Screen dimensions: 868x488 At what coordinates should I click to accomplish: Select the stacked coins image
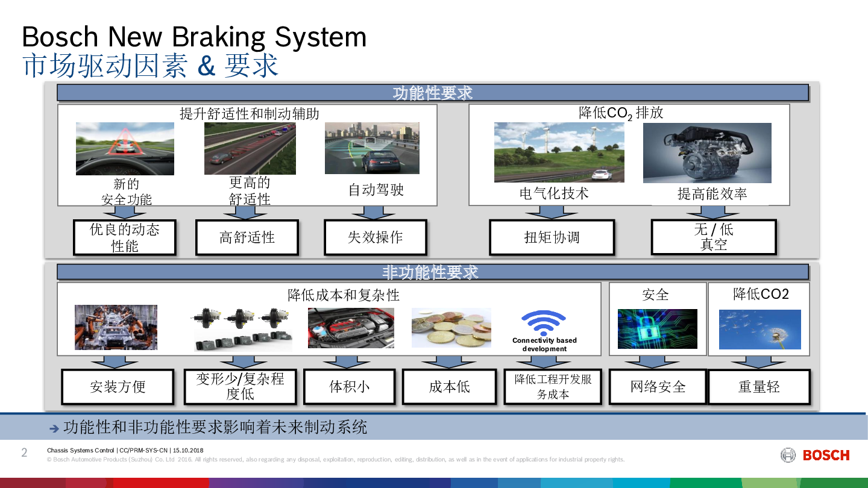(451, 328)
